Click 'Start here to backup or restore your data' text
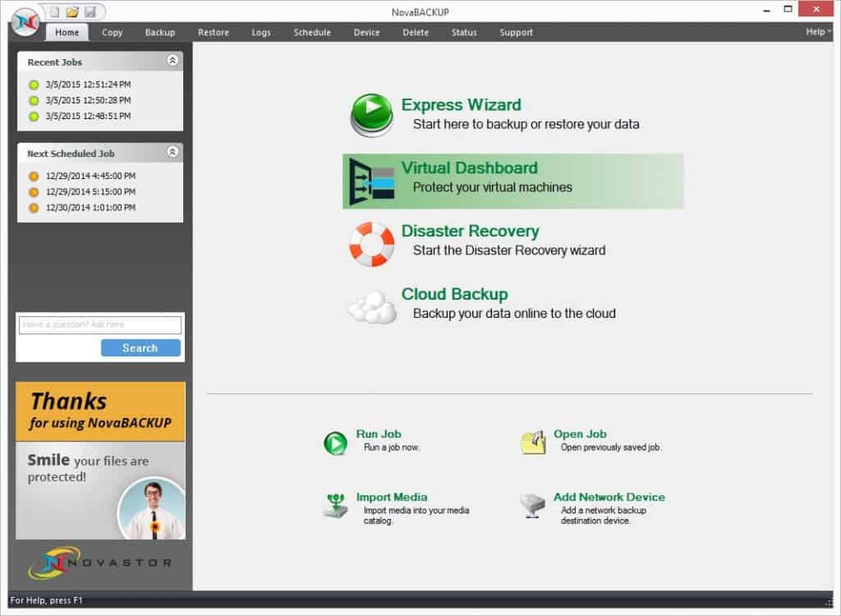 click(526, 125)
